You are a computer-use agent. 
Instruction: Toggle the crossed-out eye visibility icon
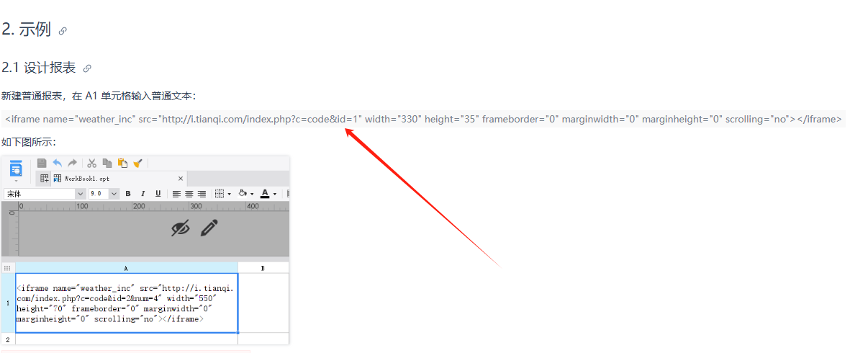[181, 228]
